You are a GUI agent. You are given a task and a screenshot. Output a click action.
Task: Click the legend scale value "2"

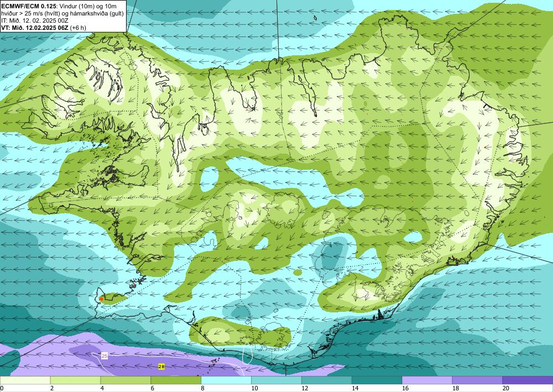click(x=52, y=388)
